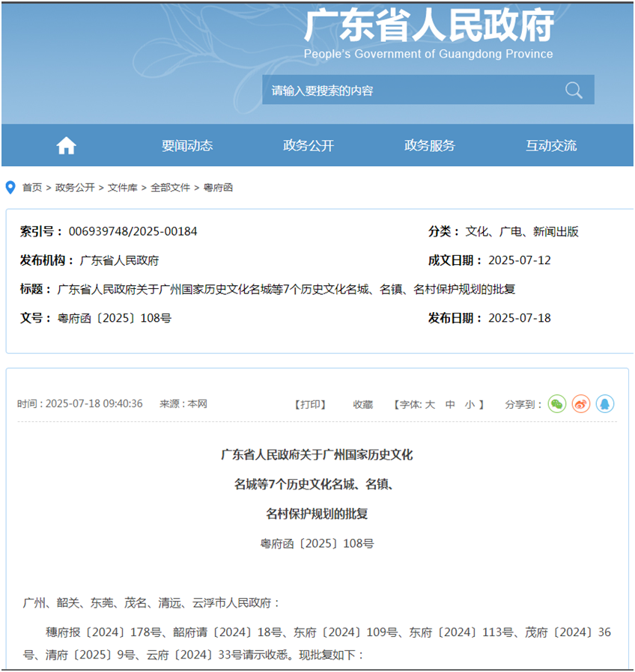Set font size to 中

point(450,404)
